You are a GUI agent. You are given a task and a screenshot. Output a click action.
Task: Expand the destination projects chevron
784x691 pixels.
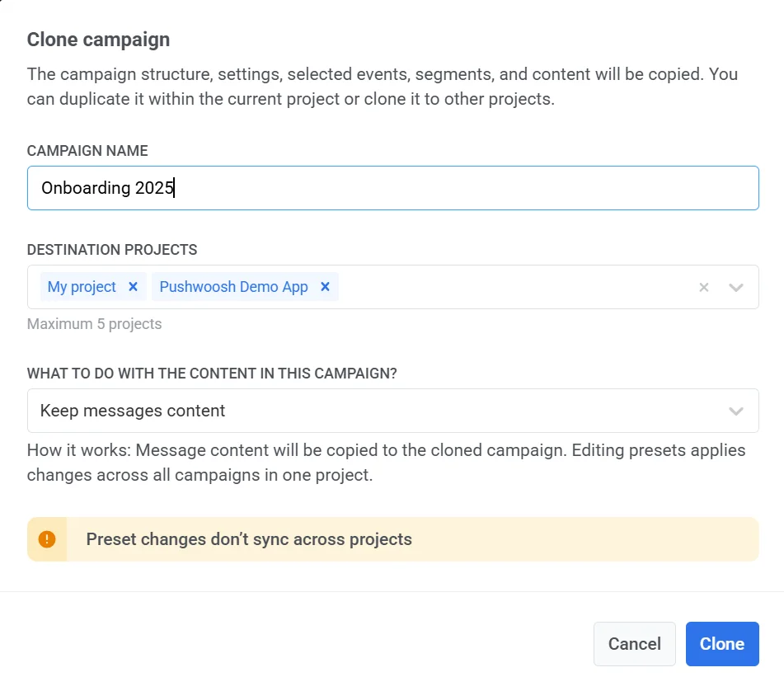(736, 288)
